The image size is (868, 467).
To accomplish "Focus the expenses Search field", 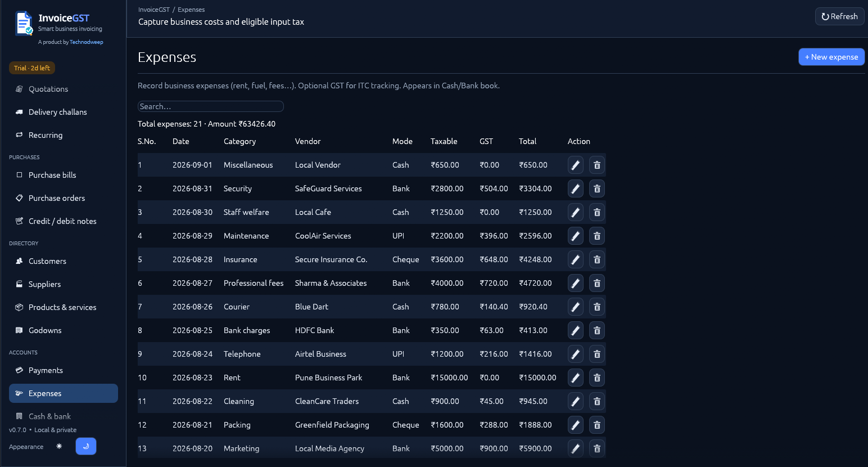I will [x=211, y=106].
